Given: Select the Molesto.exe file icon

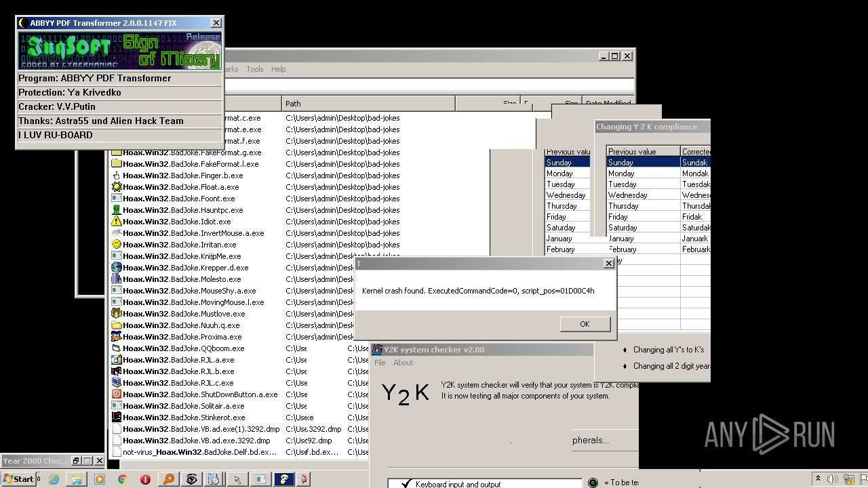Looking at the screenshot, I should 117,279.
